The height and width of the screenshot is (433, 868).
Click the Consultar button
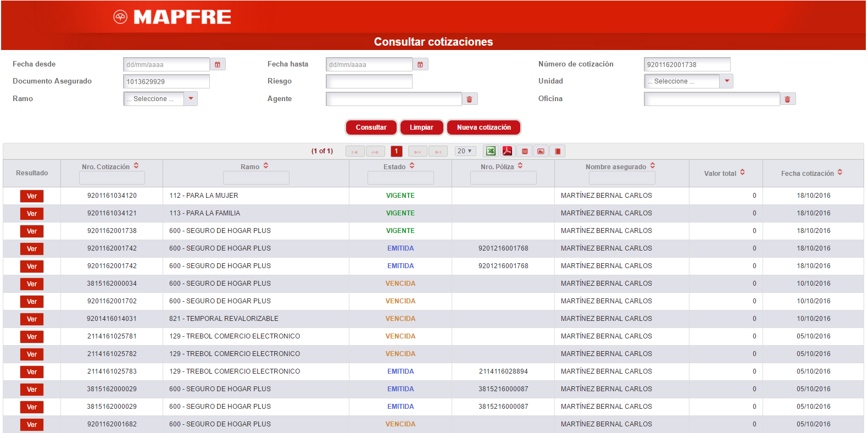(x=371, y=127)
